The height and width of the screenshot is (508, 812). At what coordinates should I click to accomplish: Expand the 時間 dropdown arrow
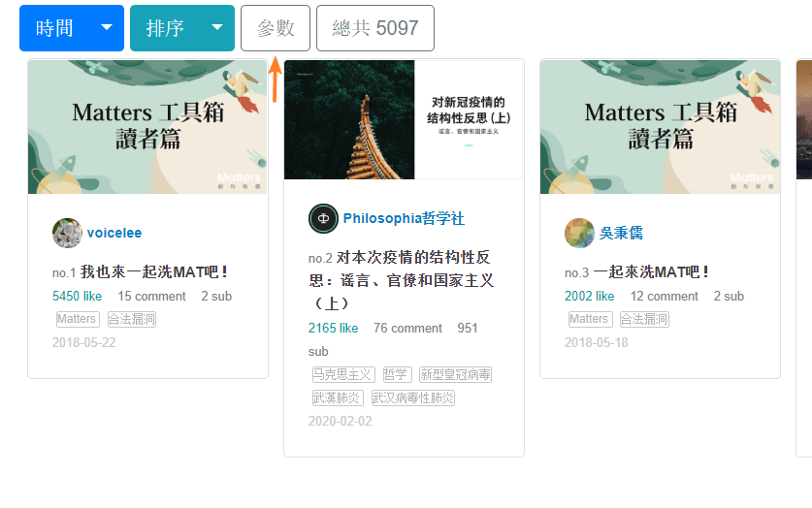[107, 28]
